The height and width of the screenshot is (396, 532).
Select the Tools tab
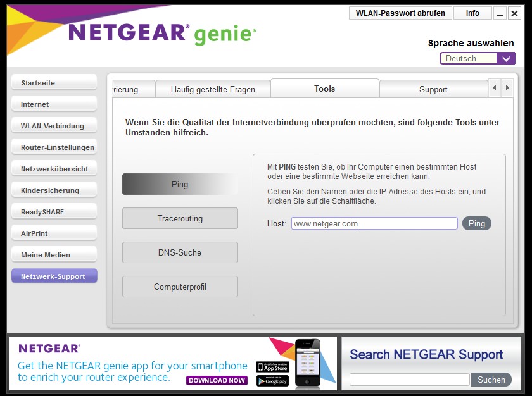click(325, 89)
